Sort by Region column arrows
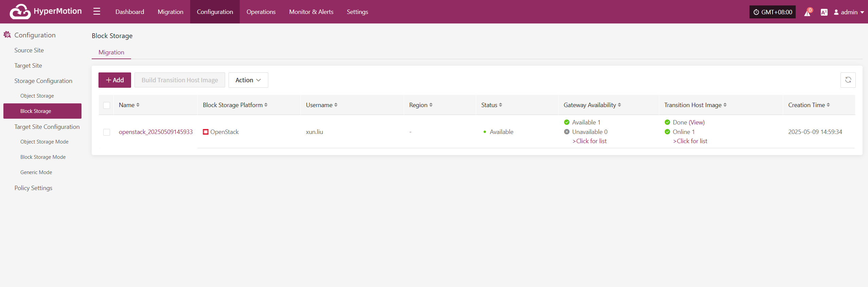Screen dimensions: 868x287 pos(431,105)
